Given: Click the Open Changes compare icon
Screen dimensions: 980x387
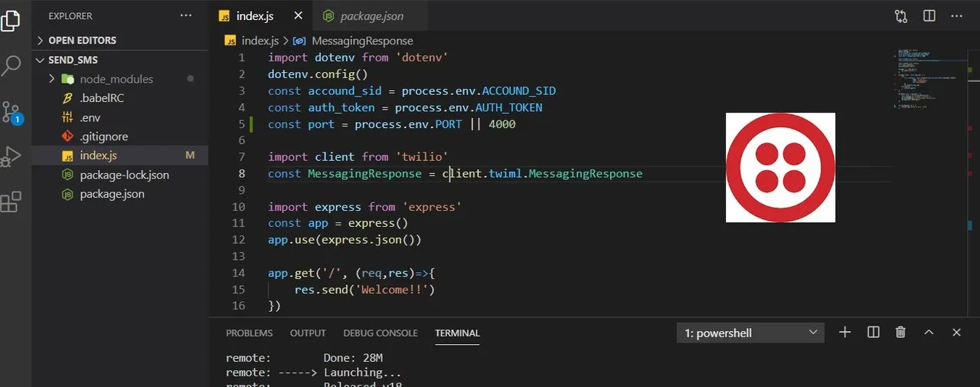Looking at the screenshot, I should click(901, 15).
